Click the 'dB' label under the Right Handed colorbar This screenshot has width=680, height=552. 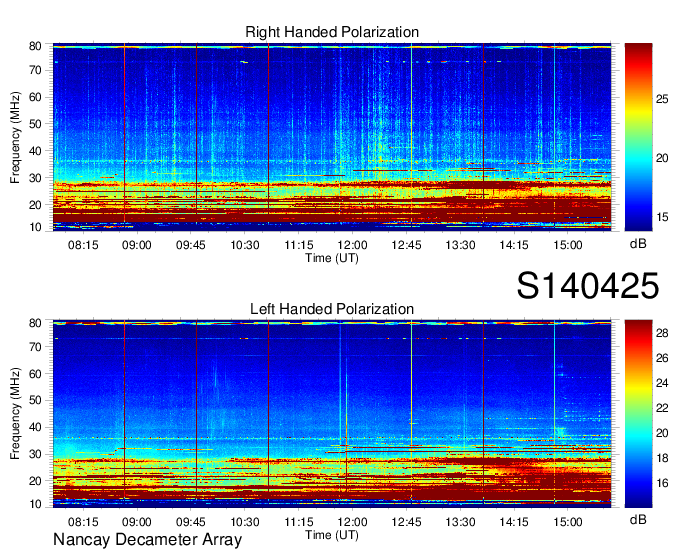pyautogui.click(x=638, y=244)
